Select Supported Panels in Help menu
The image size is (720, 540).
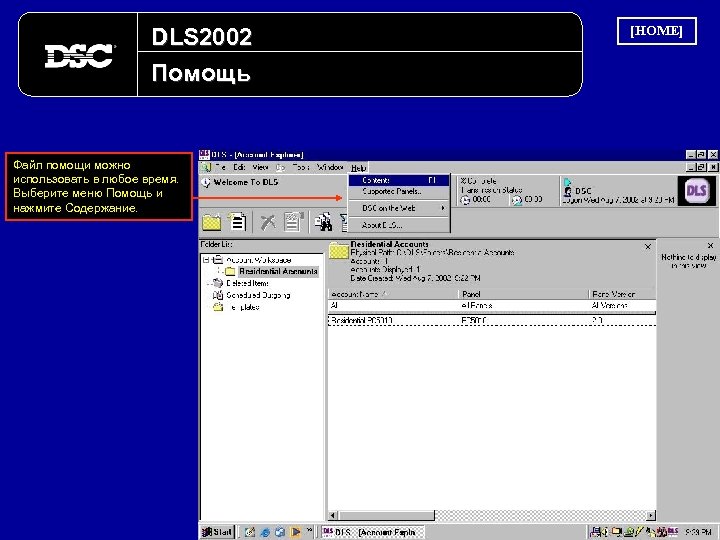399,191
